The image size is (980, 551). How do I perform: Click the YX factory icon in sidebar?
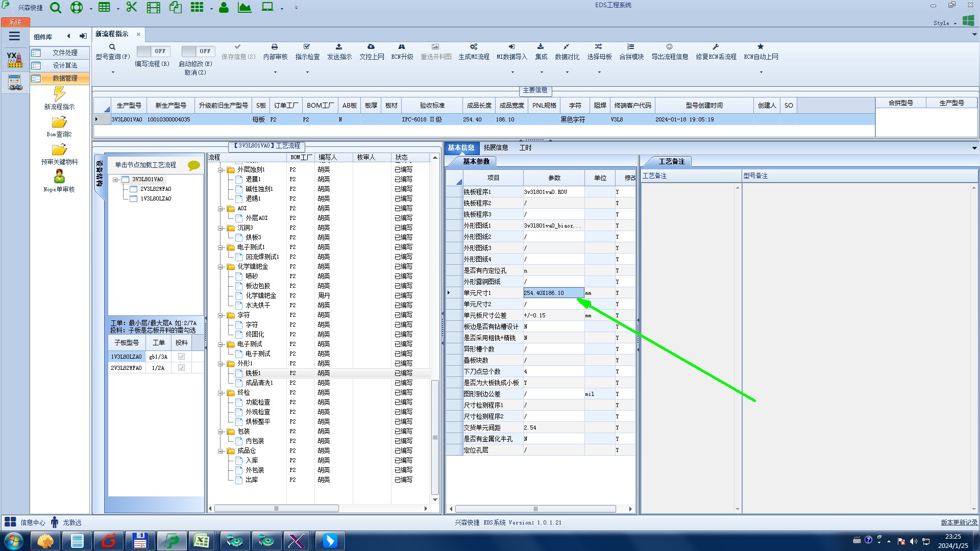[15, 60]
